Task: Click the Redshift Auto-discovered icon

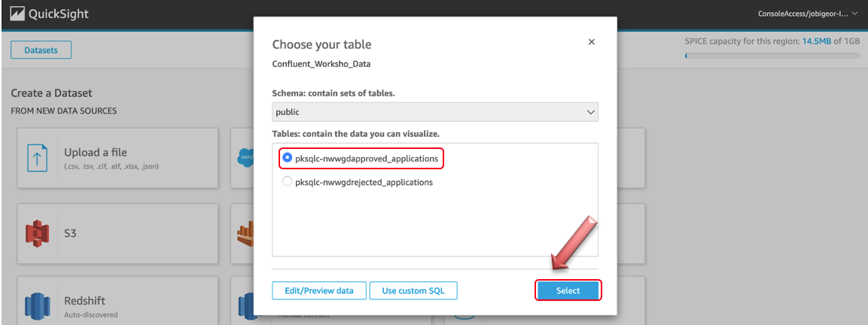Action: point(38,308)
